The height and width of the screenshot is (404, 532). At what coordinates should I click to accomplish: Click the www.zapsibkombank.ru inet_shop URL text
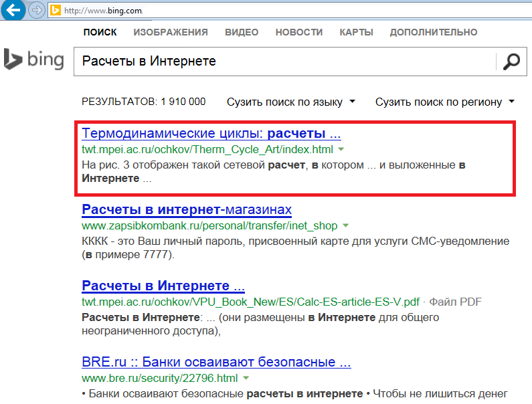point(209,225)
